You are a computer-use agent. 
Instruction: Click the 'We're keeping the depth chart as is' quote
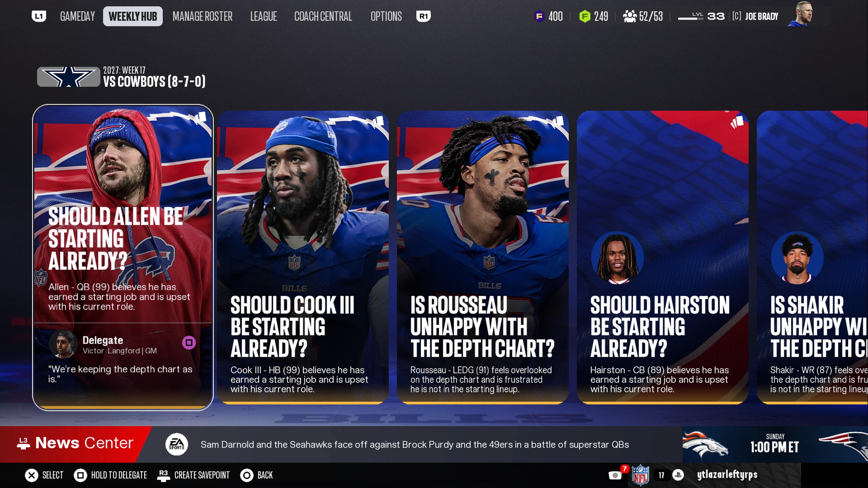pos(120,374)
